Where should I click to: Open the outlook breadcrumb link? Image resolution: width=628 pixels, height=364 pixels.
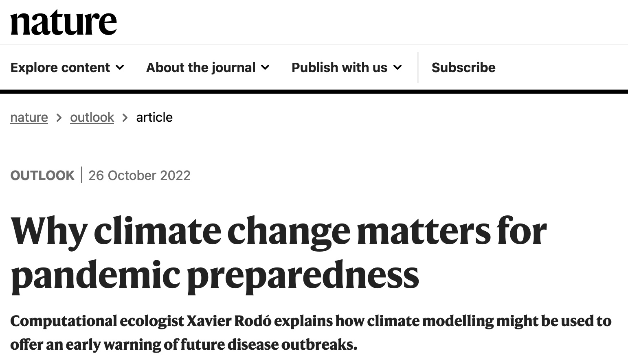pyautogui.click(x=92, y=117)
